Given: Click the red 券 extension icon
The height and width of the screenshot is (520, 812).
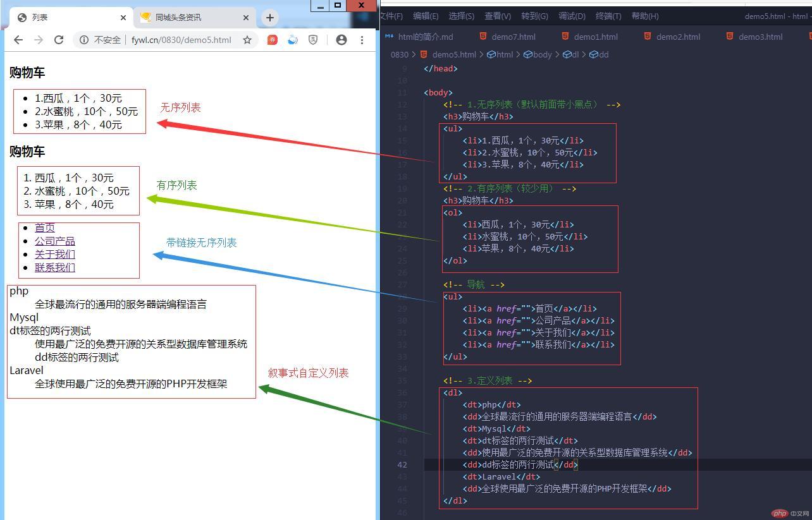Looking at the screenshot, I should [272, 40].
